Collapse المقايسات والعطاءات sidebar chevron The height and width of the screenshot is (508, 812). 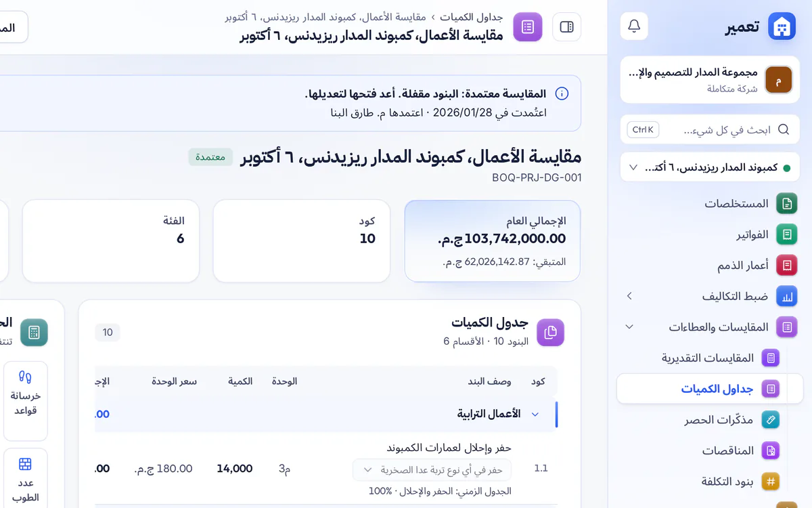629,327
